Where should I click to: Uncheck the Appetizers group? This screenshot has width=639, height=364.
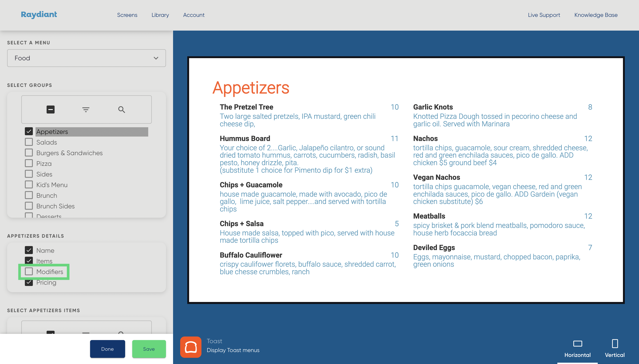pos(29,131)
